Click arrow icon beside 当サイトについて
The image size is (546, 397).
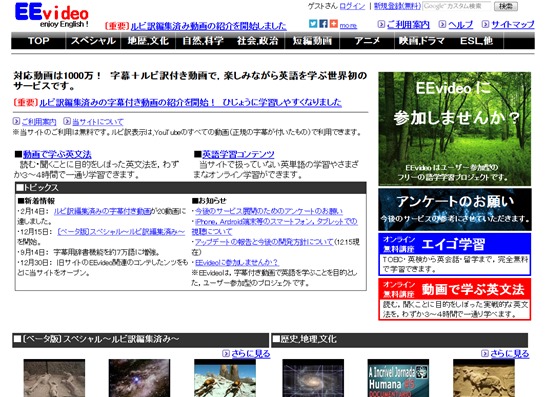pos(67,121)
